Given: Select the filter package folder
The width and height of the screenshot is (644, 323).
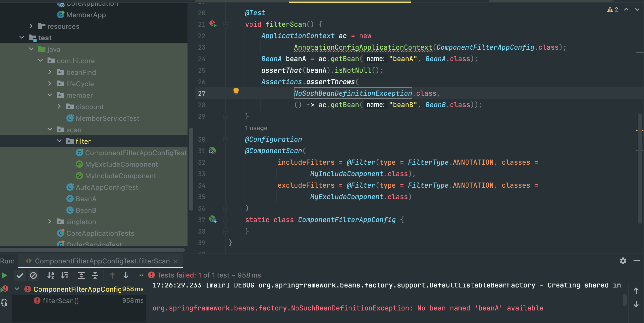Looking at the screenshot, I should click(83, 141).
